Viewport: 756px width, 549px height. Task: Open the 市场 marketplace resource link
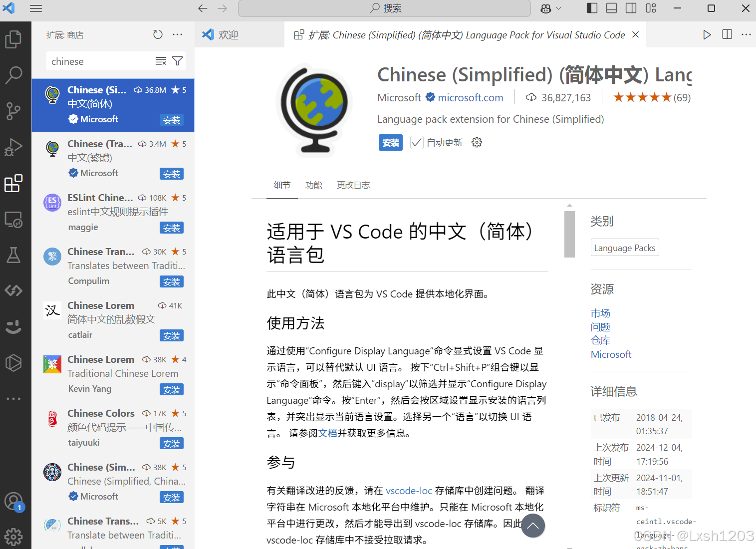coord(600,313)
